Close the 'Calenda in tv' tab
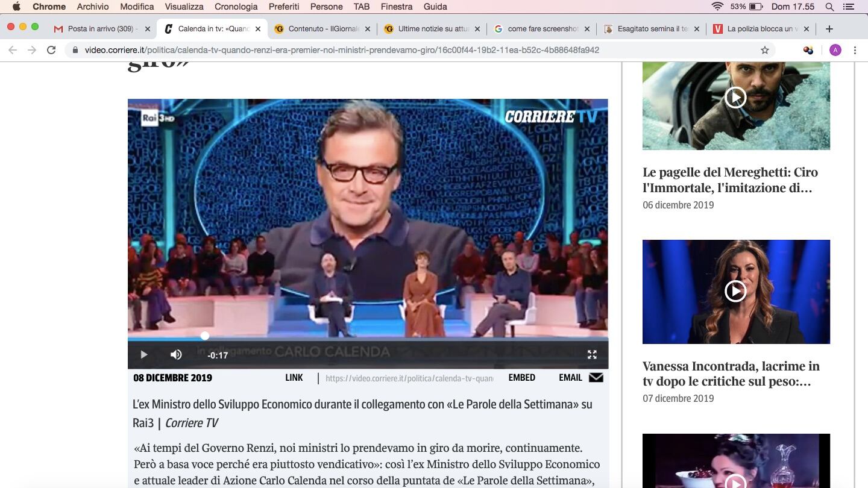 coord(258,28)
